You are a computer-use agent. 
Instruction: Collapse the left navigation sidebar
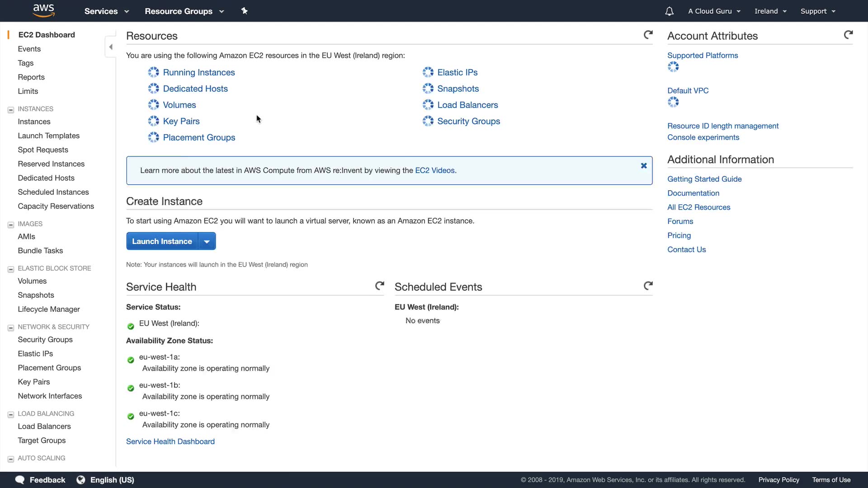(111, 47)
